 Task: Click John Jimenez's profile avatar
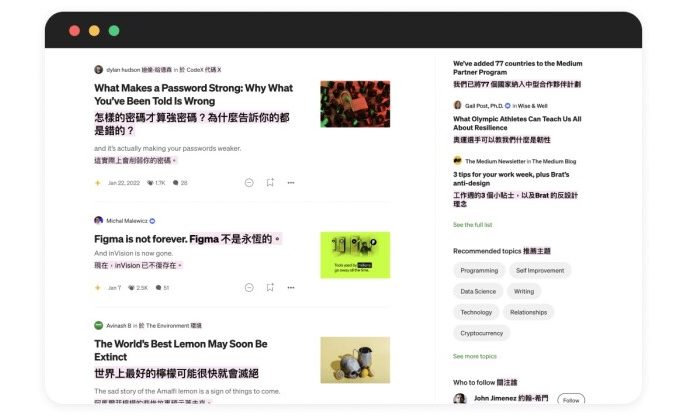tap(460, 398)
